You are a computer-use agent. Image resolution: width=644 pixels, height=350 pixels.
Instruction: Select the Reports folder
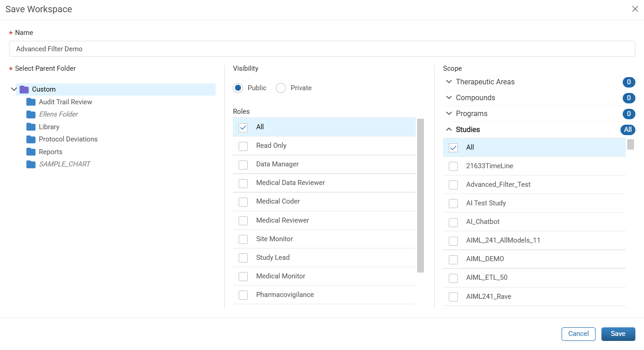coord(51,152)
